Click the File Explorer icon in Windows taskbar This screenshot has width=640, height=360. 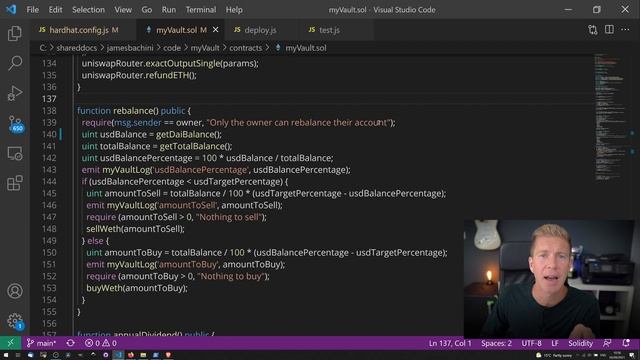point(143,355)
